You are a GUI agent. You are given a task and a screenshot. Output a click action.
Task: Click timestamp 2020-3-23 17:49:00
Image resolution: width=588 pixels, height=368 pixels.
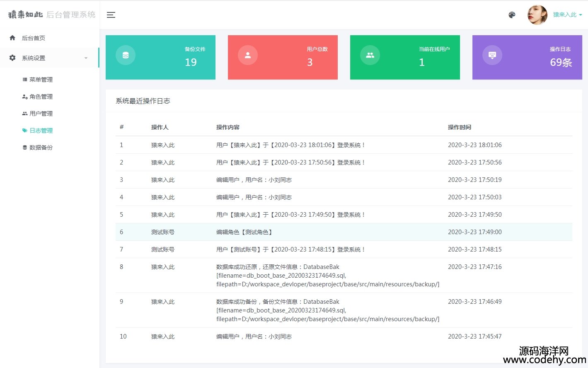click(475, 232)
